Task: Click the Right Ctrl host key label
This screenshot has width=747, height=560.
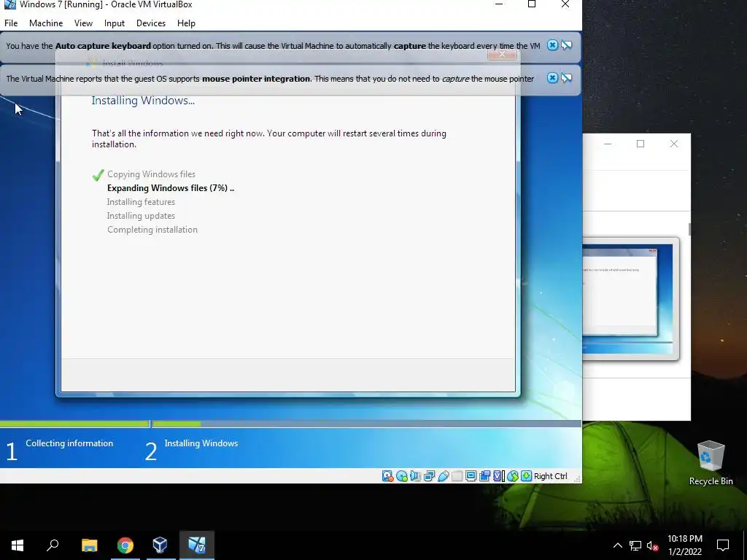Action: 550,476
